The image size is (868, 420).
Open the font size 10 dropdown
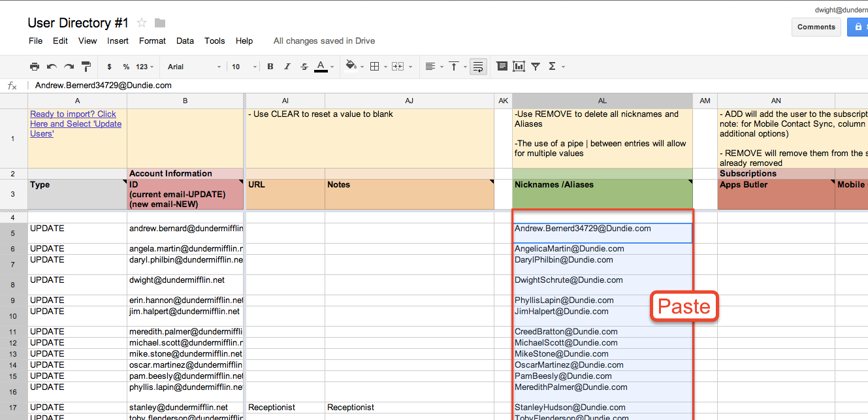(244, 67)
